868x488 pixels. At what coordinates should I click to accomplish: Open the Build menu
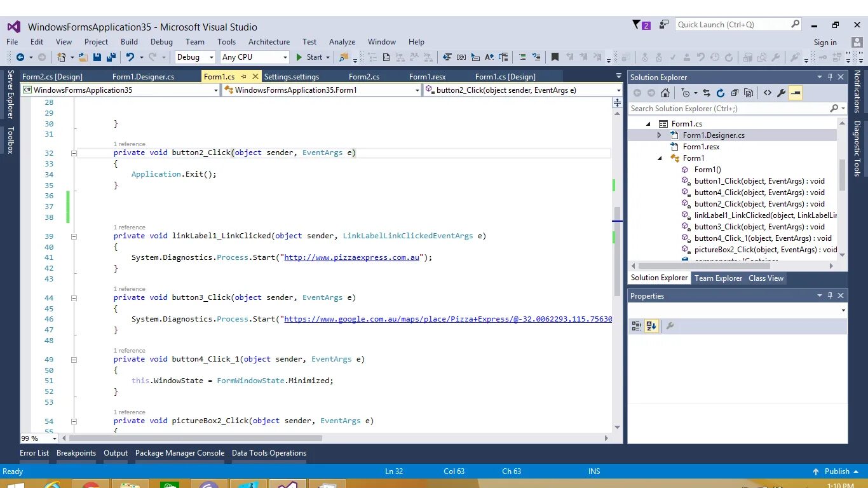tap(129, 42)
